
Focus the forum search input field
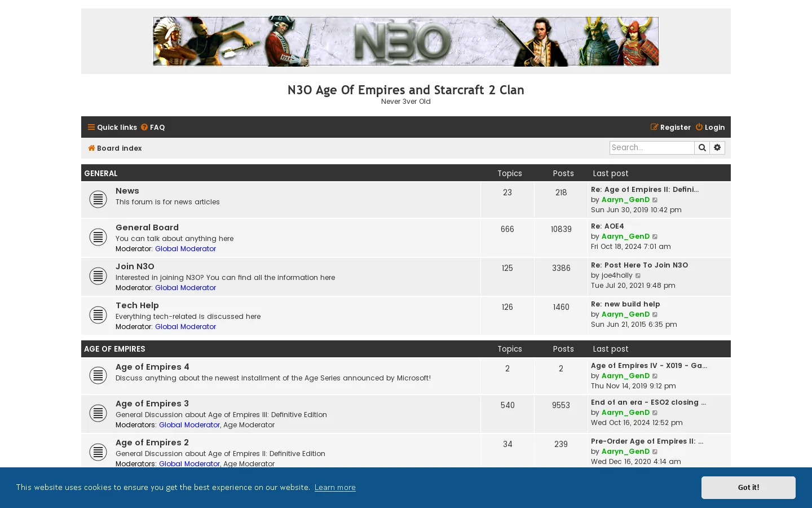tap(652, 148)
